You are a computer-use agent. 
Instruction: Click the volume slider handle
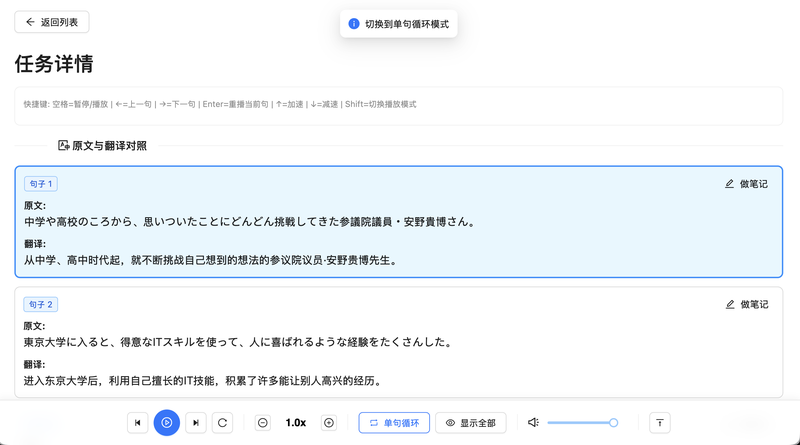coord(613,423)
